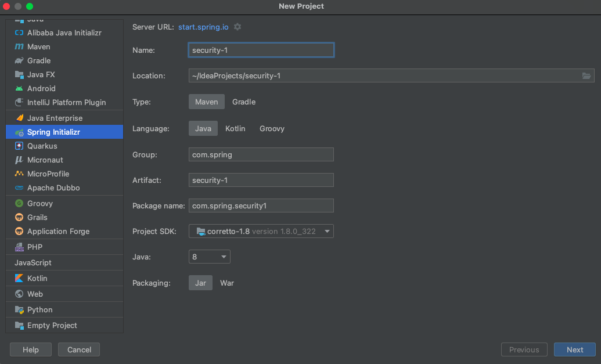Browse location with folder icon

pos(586,76)
